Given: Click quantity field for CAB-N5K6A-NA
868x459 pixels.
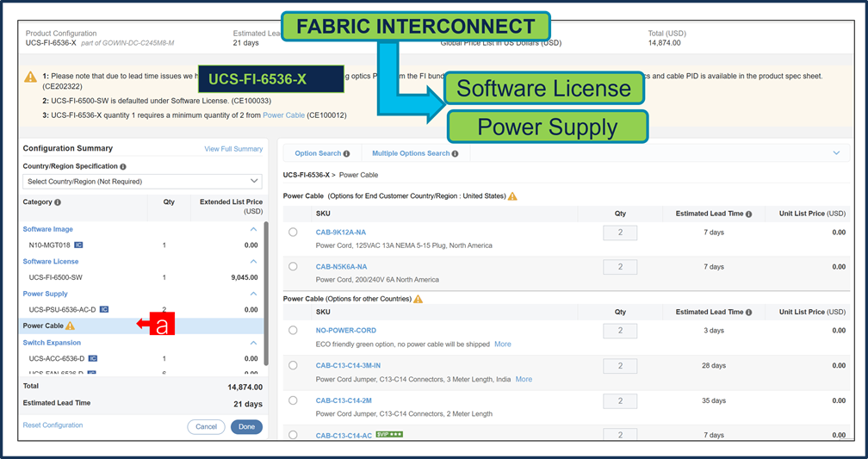Looking at the screenshot, I should pyautogui.click(x=620, y=267).
